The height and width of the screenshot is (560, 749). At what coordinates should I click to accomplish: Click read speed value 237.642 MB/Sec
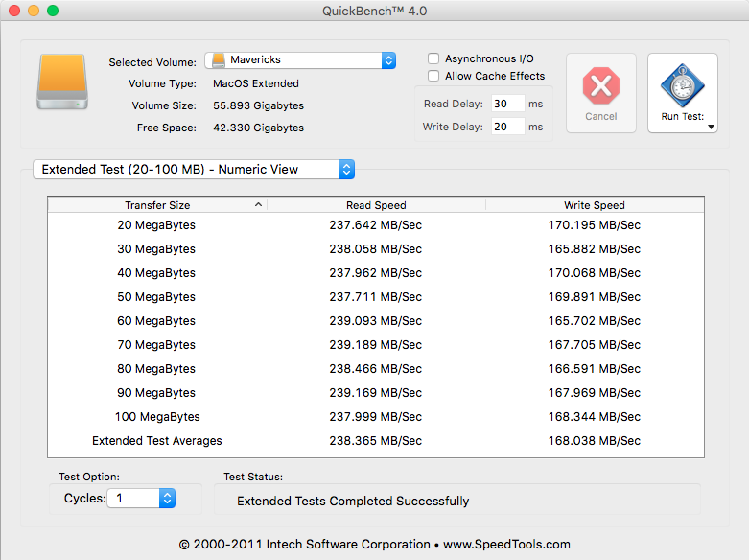click(x=375, y=225)
